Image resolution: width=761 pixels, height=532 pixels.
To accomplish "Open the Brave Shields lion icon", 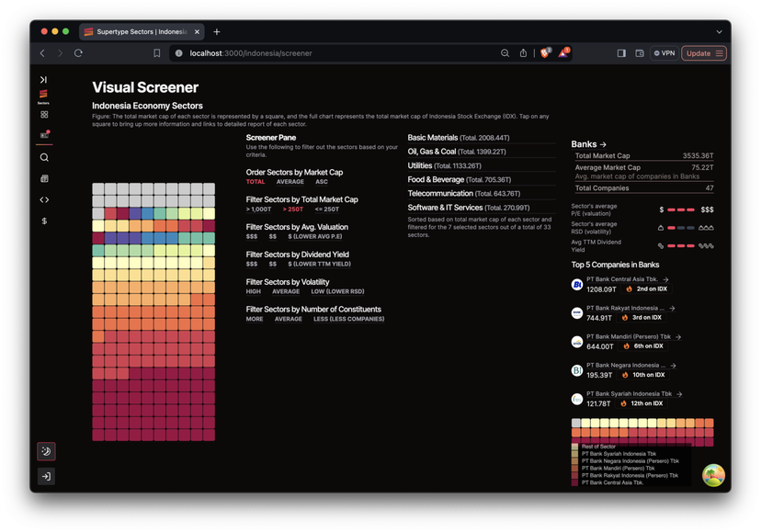I will (x=545, y=53).
